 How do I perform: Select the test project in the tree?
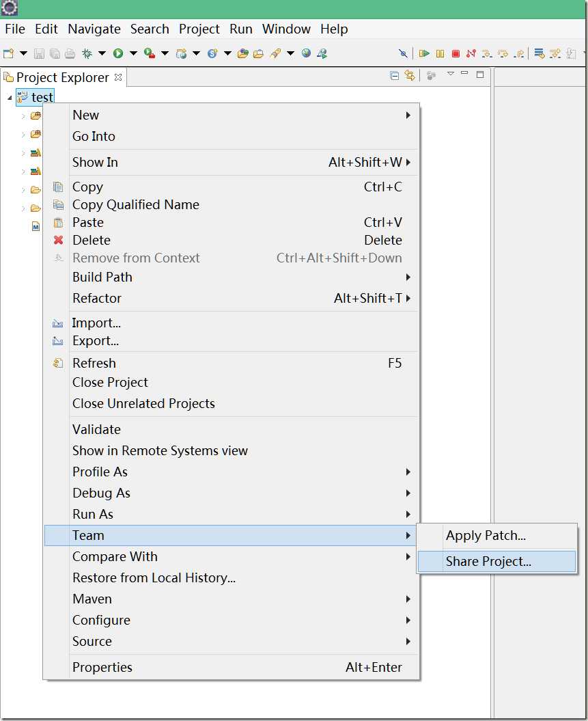coord(42,97)
